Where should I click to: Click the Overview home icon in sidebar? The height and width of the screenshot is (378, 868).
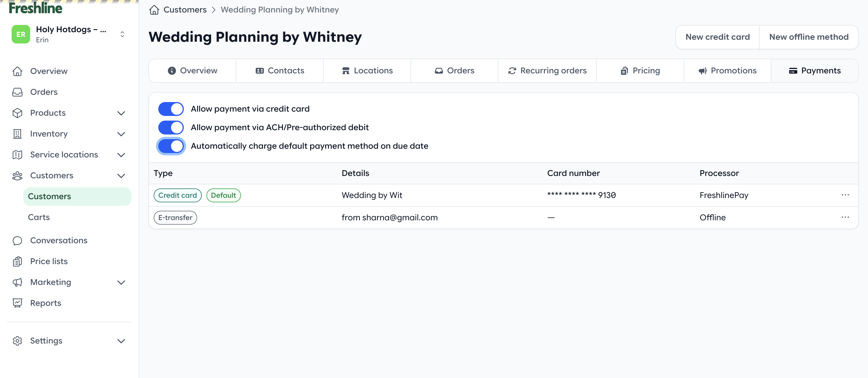(x=17, y=71)
